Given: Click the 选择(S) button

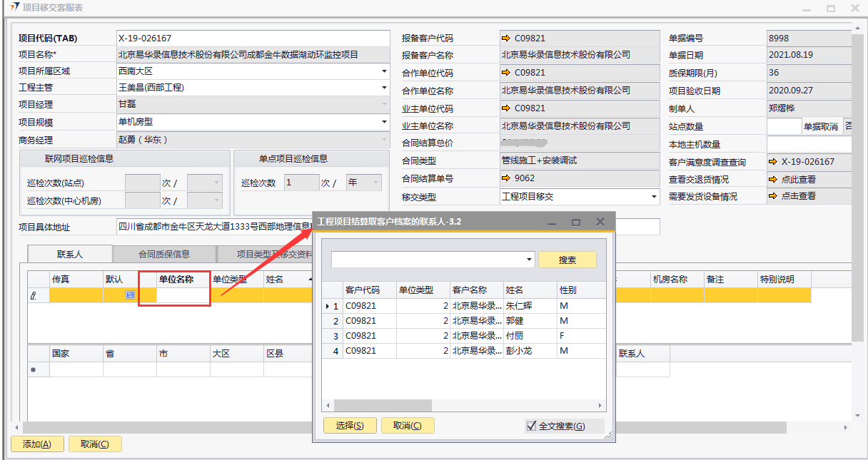Looking at the screenshot, I should point(350,426).
